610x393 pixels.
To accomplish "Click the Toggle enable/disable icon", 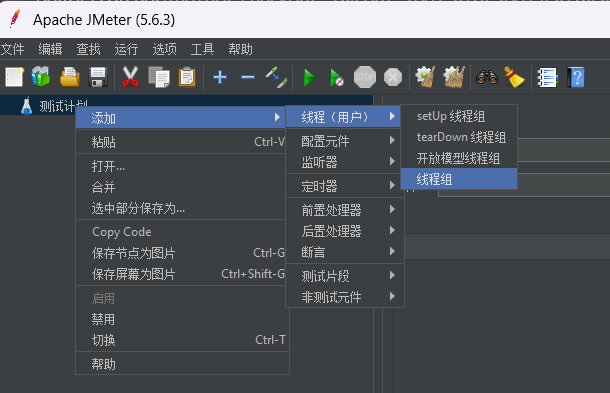I will tap(276, 77).
